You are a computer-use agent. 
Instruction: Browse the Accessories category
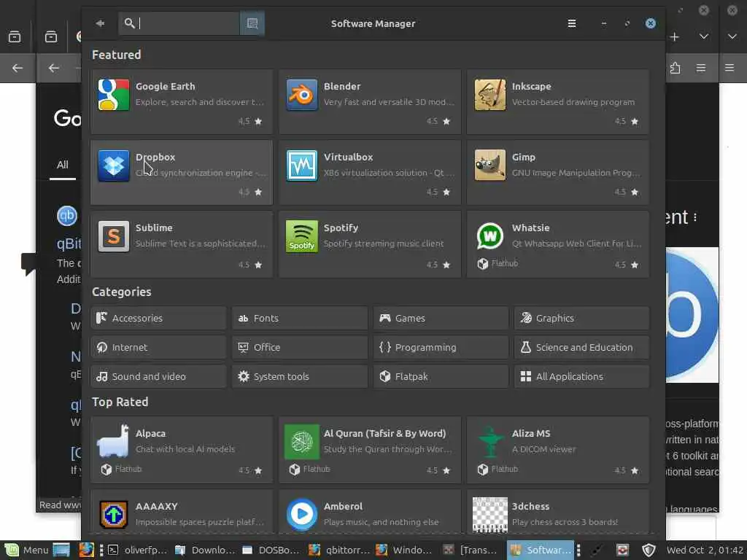tap(158, 318)
